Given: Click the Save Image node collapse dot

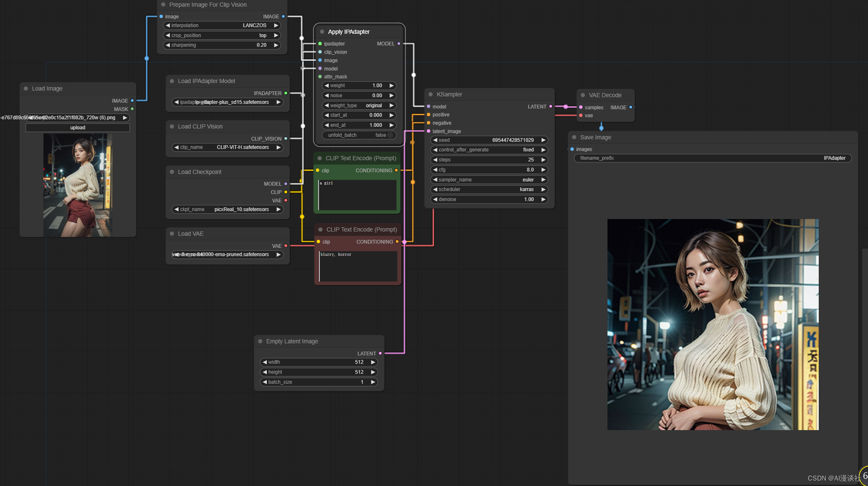Looking at the screenshot, I should [x=574, y=138].
